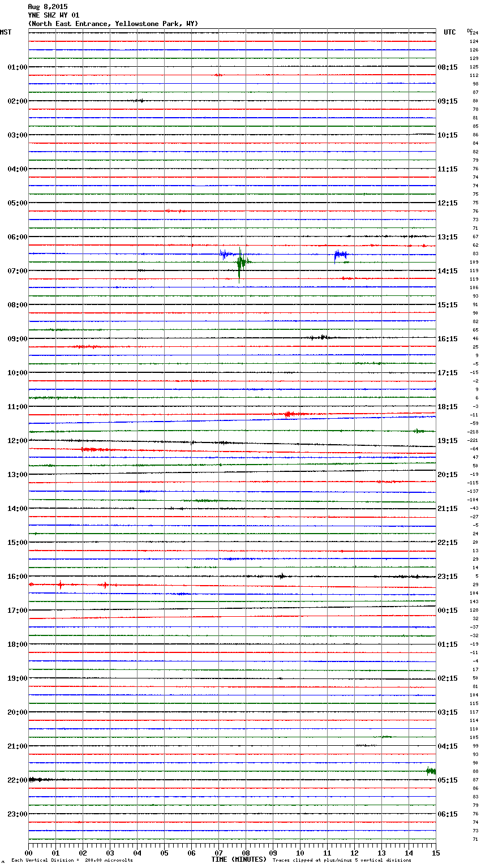Viewport: 481px width, 868px height.
Task: Select the 'Each Vertical Division = 200.00 microvolts' note
Action: tap(72, 860)
